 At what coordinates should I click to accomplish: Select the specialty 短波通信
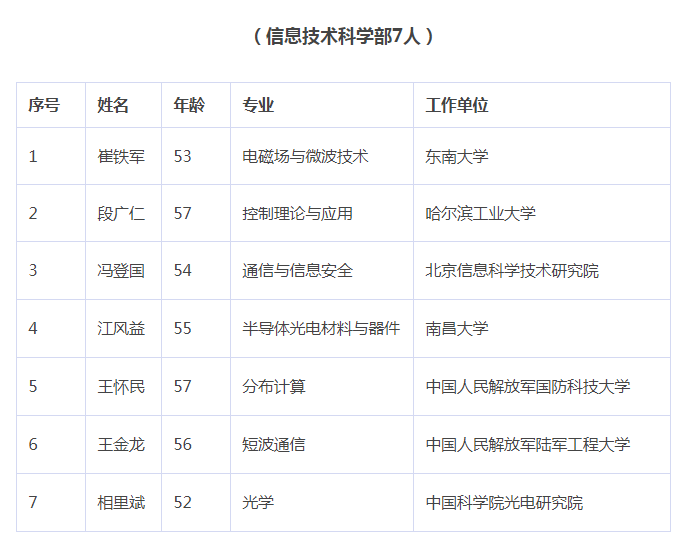pyautogui.click(x=274, y=445)
